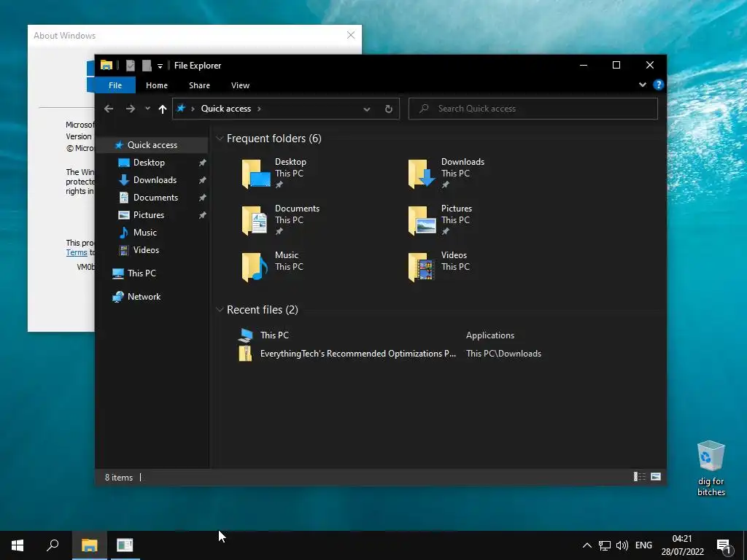This screenshot has height=560, width=747.
Task: Switch to Details view in status bar
Action: pyautogui.click(x=639, y=477)
